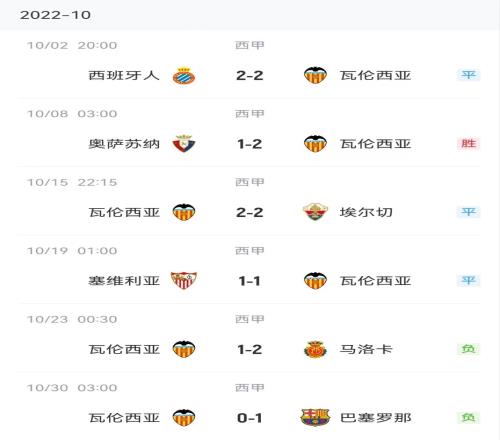Open the 西班牙人 team name link

124,75
